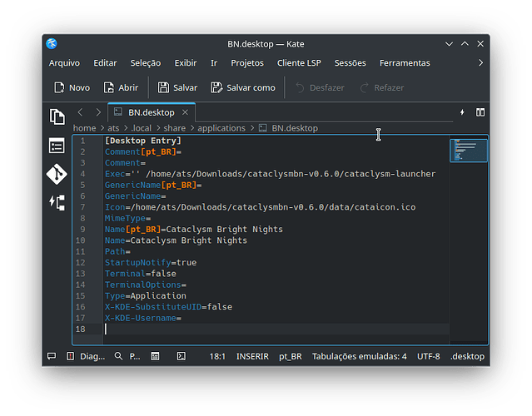This screenshot has height=416, width=532.
Task: Click the StartupNotify=true line
Action: pyautogui.click(x=151, y=263)
